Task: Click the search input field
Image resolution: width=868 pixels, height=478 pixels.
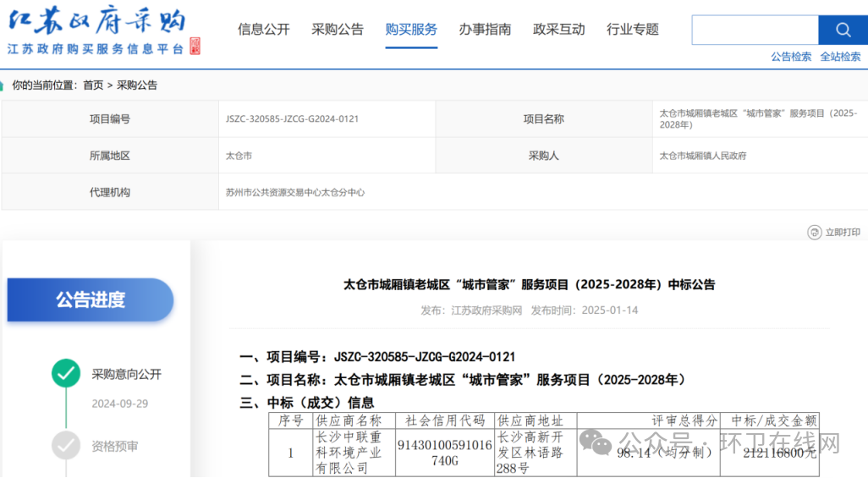Action: coord(755,30)
